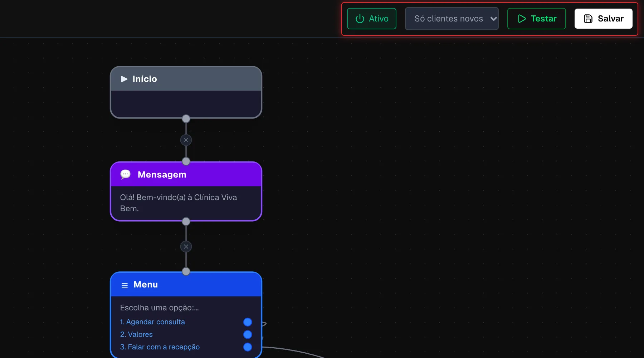
Task: Click the list icon on Menu node
Action: (x=125, y=285)
